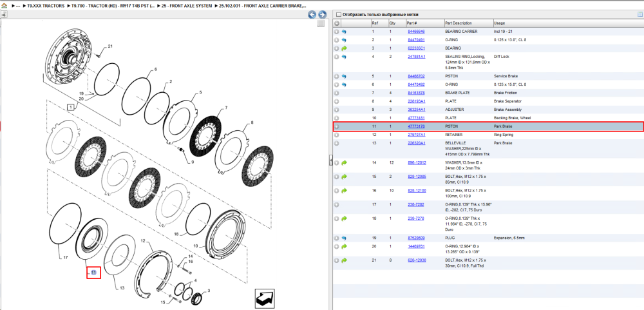Click the large black arrow box icon
This screenshot has width=644, height=310.
264,298
